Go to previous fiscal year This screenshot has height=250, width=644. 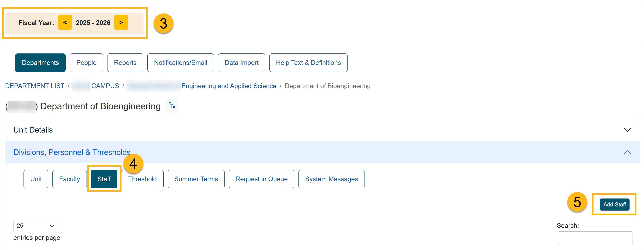click(65, 22)
